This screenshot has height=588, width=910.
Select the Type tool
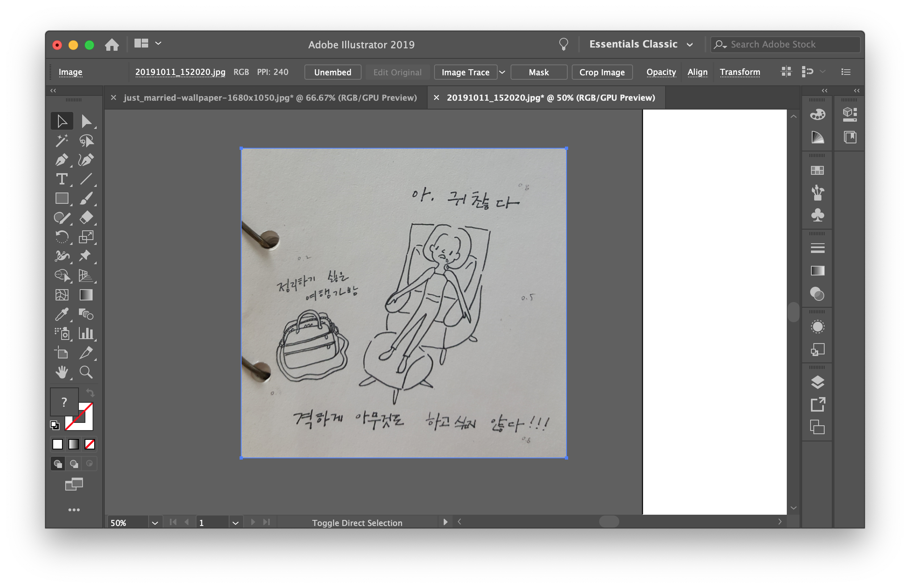pyautogui.click(x=61, y=179)
